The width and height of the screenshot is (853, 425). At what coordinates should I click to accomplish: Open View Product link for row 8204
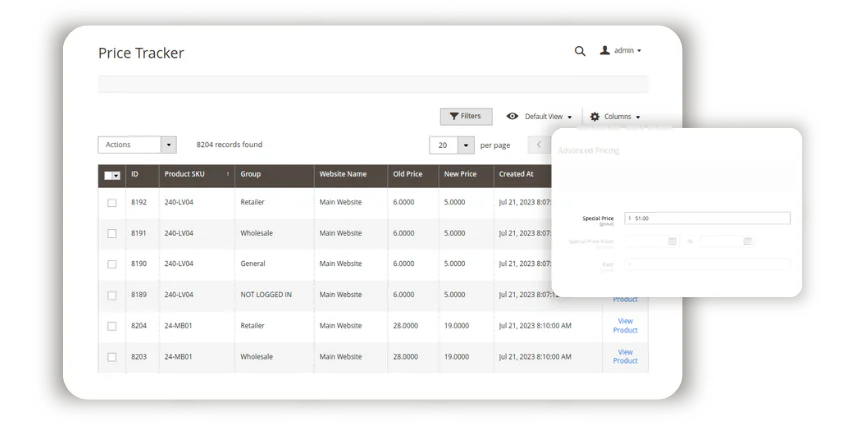point(625,325)
